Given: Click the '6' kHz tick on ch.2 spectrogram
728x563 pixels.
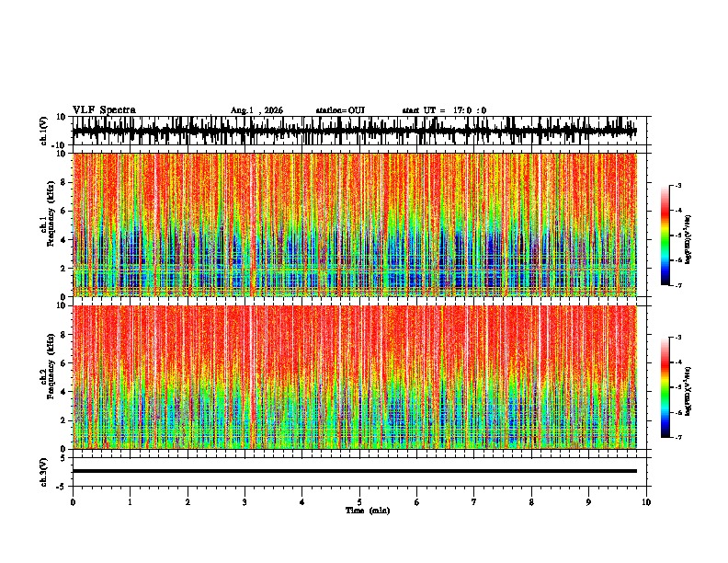Looking at the screenshot, I should click(x=64, y=363).
